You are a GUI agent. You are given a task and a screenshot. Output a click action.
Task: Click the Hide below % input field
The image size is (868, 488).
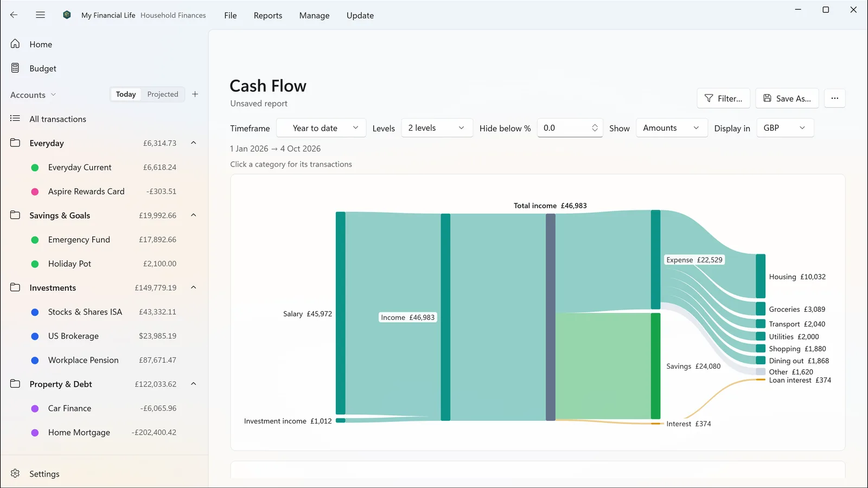[570, 128]
